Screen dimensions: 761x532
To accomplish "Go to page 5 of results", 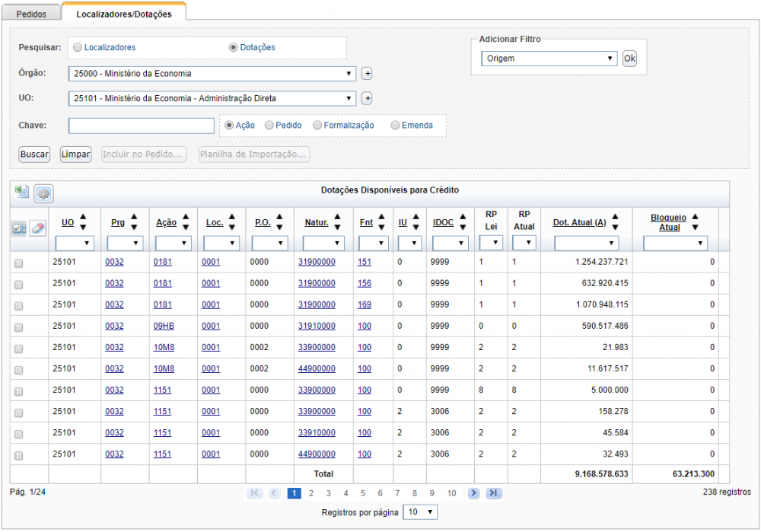I will coord(363,493).
